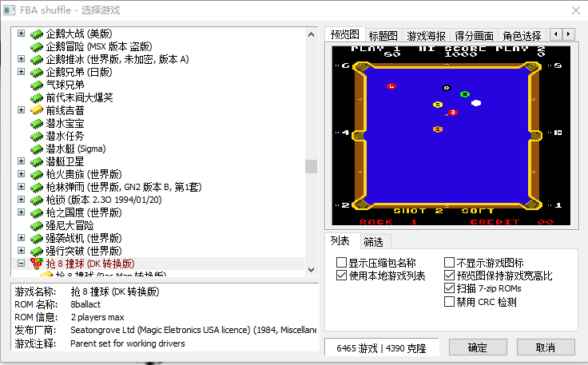
Task: Click the 潜水宝宝 game icon
Action: coord(37,123)
